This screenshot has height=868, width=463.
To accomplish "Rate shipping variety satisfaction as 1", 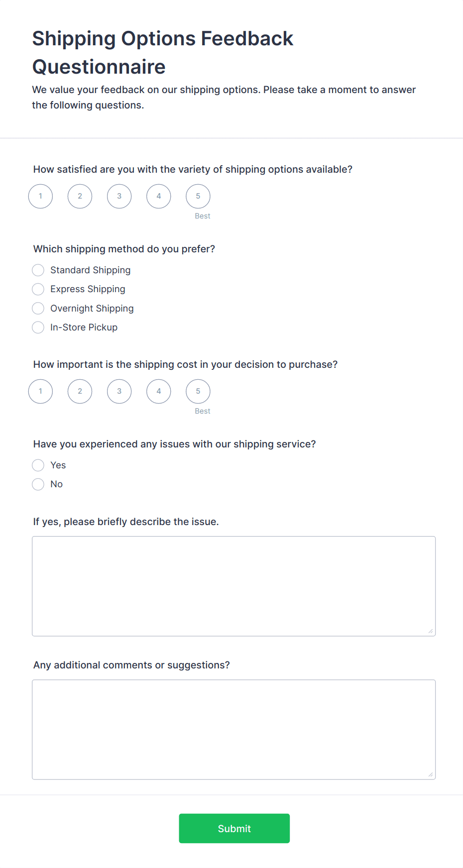I will (40, 196).
